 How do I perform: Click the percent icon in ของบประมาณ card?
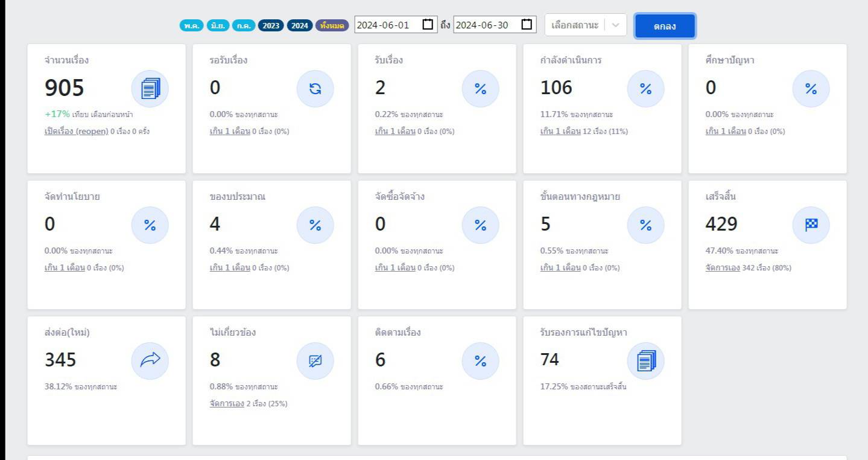coord(315,225)
